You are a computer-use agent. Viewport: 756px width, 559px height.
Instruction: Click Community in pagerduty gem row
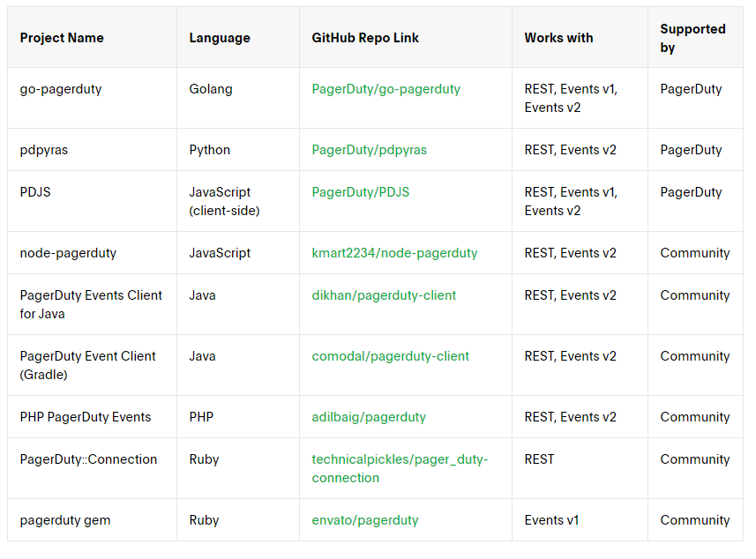tap(695, 520)
